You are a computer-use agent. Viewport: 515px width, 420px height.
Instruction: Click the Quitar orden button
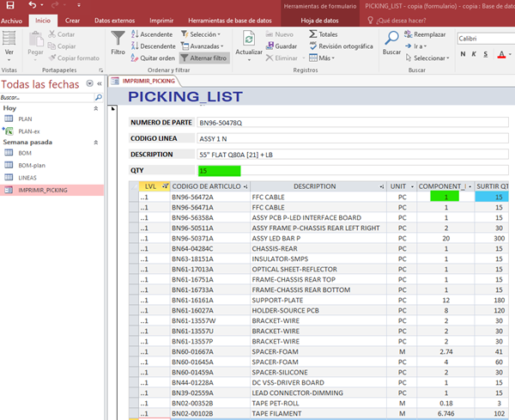pos(154,58)
